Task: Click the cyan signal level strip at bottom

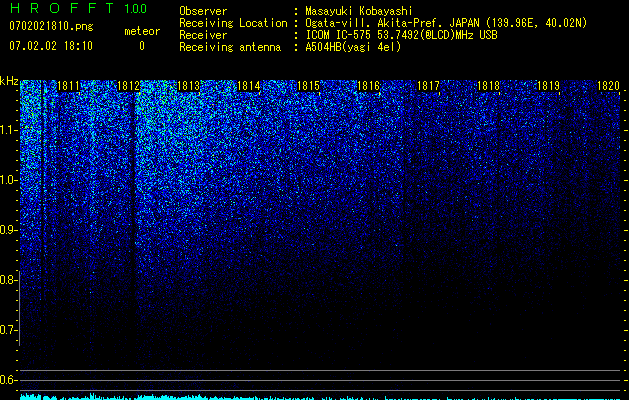Action: [320, 396]
